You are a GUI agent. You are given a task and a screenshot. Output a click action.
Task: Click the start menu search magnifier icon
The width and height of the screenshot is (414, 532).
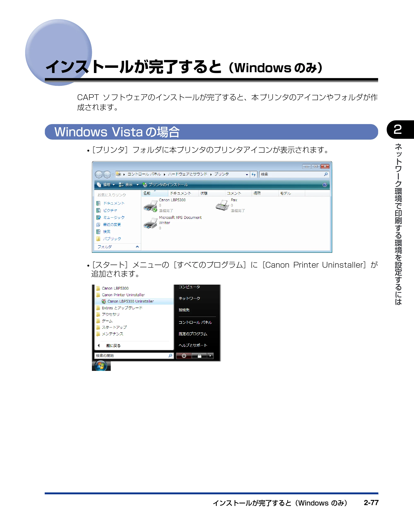coord(170,356)
